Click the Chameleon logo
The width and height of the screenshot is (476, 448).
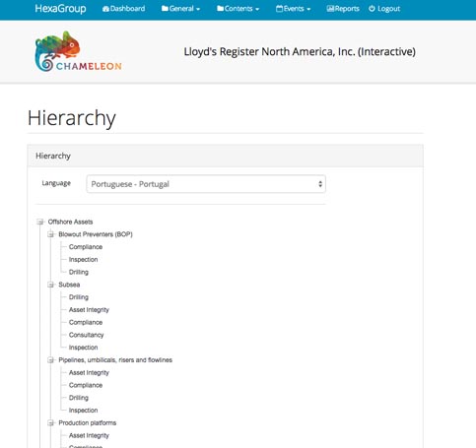tap(78, 52)
